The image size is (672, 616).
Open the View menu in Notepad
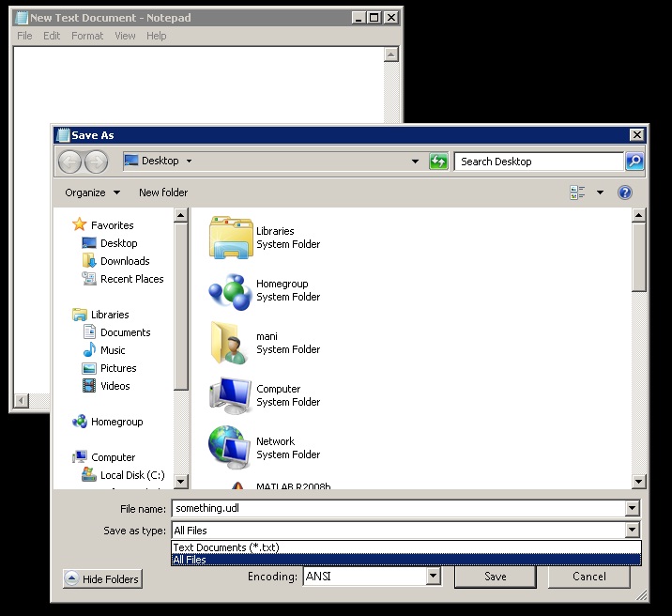click(x=125, y=36)
